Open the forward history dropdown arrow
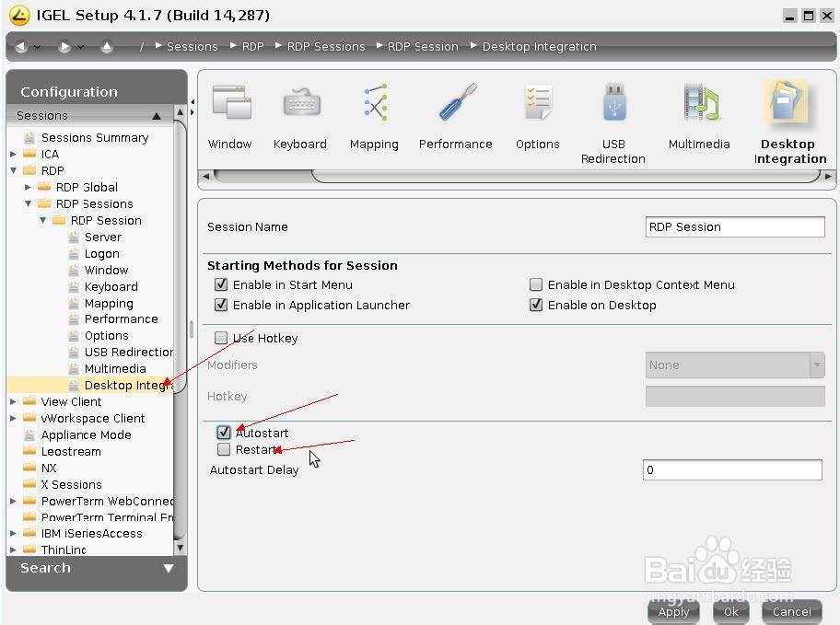 (80, 47)
